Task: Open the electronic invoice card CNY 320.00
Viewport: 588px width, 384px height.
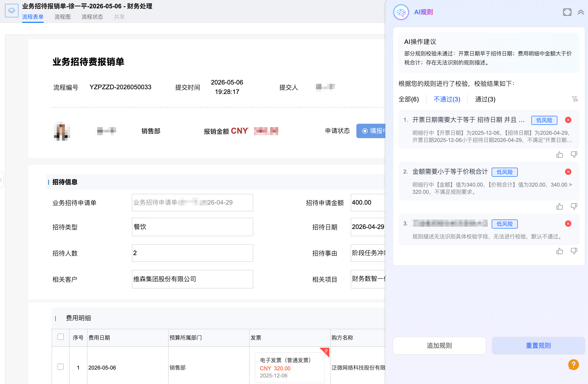Action: [289, 368]
